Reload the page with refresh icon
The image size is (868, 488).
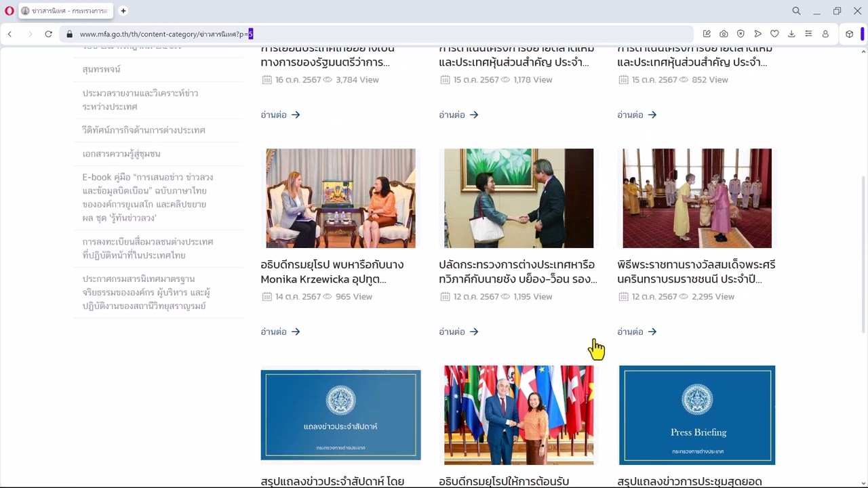tap(49, 34)
